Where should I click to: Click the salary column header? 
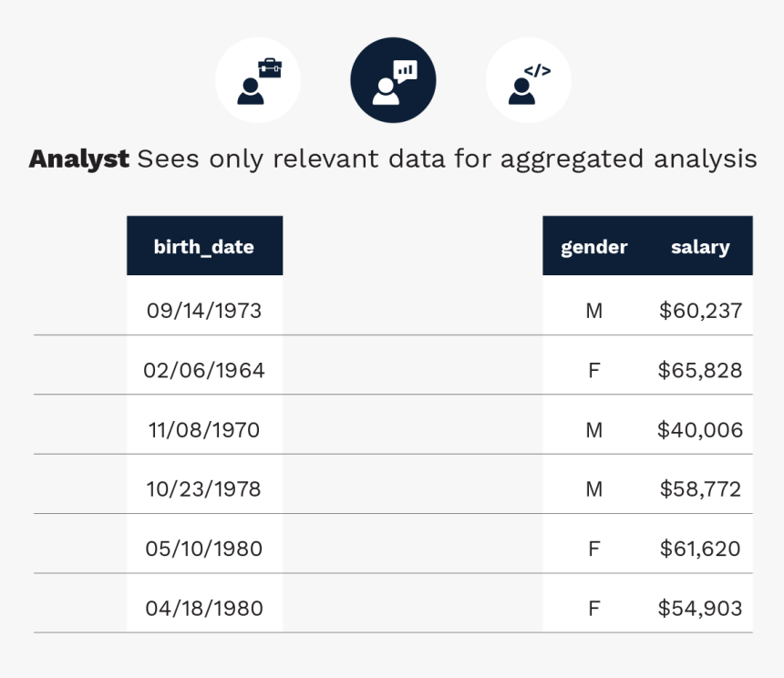(700, 247)
